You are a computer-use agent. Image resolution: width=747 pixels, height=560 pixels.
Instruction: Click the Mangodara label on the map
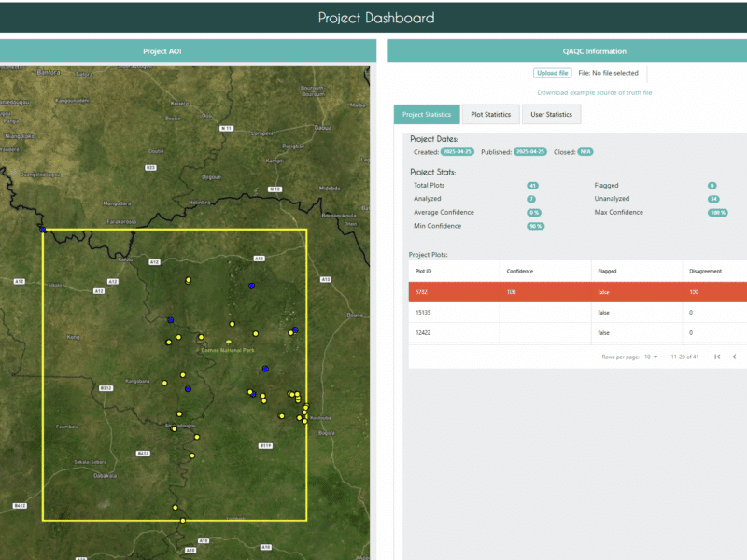pyautogui.click(x=118, y=203)
